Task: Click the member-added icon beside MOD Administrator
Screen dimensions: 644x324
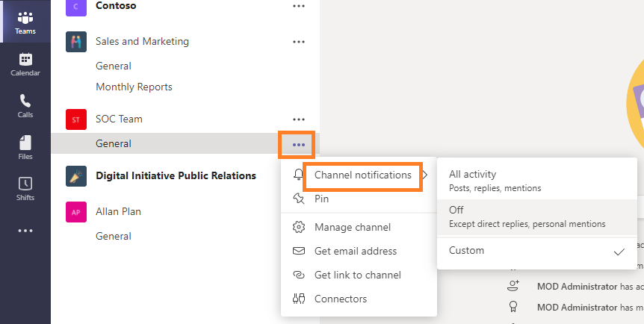Action: coord(513,286)
